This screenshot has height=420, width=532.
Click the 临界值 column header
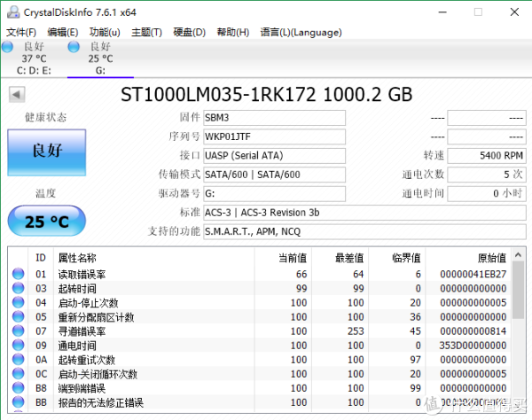click(397, 258)
